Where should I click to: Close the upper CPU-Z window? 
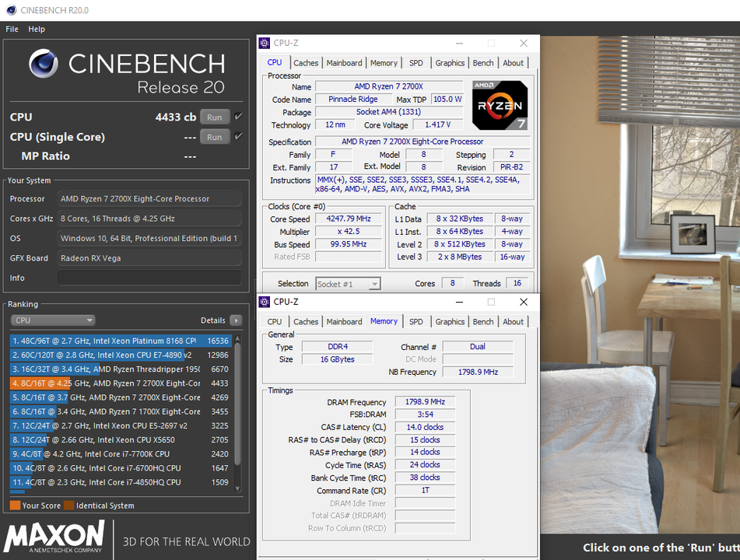tap(524, 43)
